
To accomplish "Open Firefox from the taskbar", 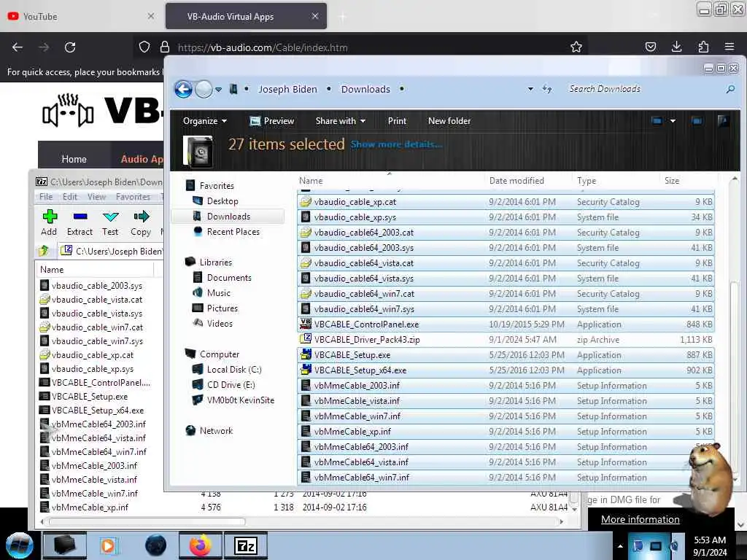I will tap(201, 545).
